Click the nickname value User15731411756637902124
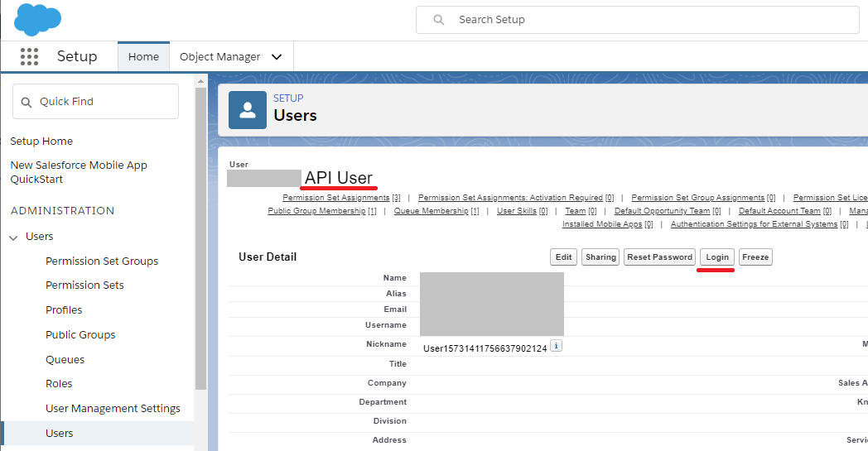This screenshot has width=868, height=451. [485, 348]
